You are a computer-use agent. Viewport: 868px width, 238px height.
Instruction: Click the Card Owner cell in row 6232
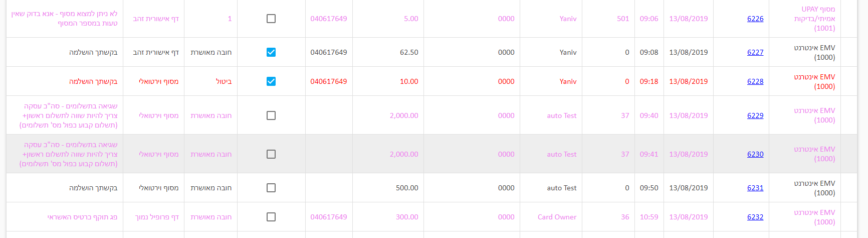pos(557,217)
